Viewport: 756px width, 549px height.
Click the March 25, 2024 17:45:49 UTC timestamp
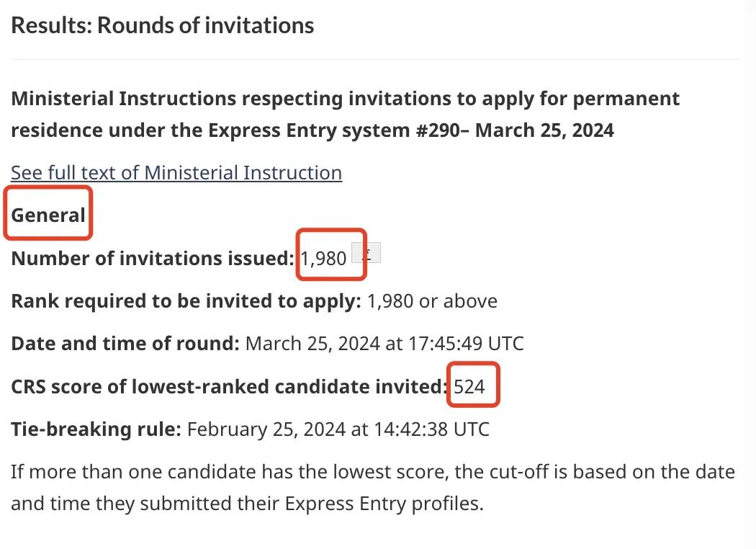tap(384, 344)
